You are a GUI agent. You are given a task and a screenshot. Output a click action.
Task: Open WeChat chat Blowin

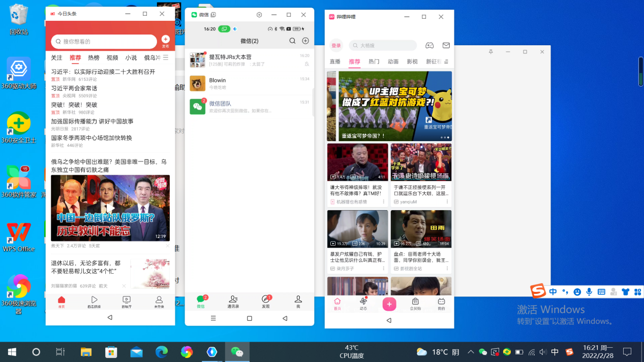point(249,83)
